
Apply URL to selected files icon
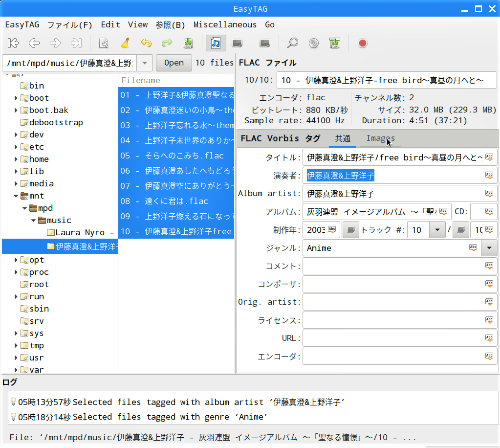[489, 338]
